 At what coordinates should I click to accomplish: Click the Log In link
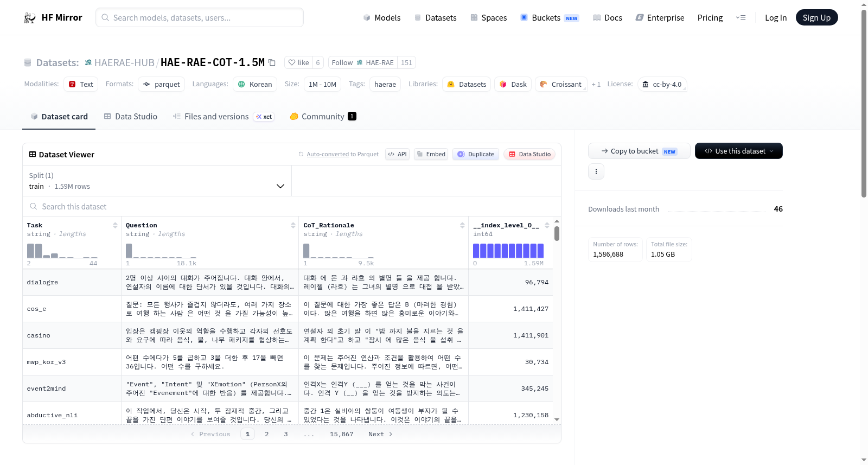tap(776, 18)
